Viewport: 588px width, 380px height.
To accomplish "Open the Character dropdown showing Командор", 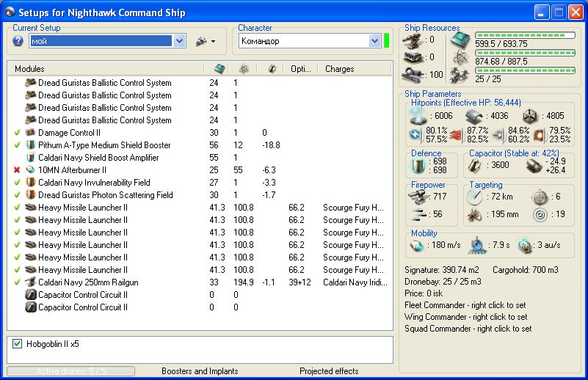I will click(x=374, y=42).
